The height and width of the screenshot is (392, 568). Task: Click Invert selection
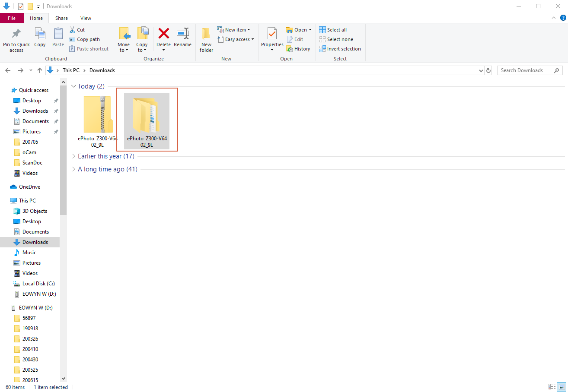tap(340, 49)
